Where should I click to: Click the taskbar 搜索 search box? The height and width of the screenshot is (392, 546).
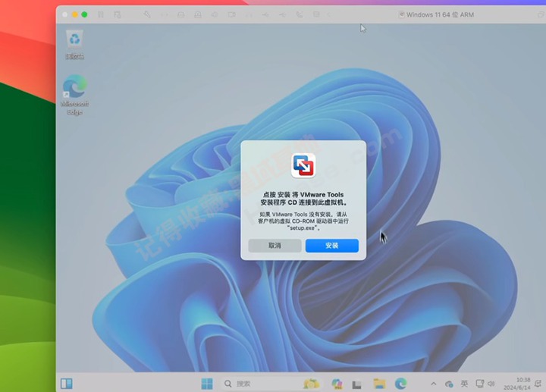[271, 384]
